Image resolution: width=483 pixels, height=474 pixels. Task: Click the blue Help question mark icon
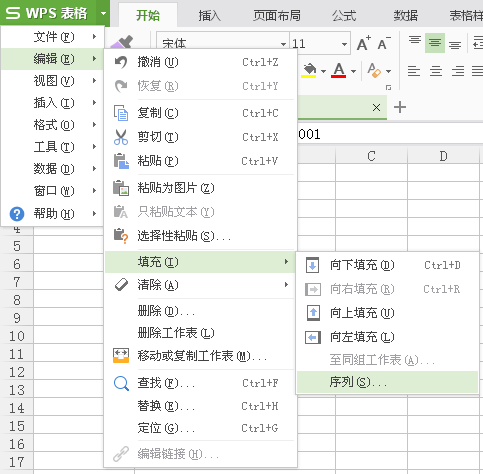(x=17, y=214)
